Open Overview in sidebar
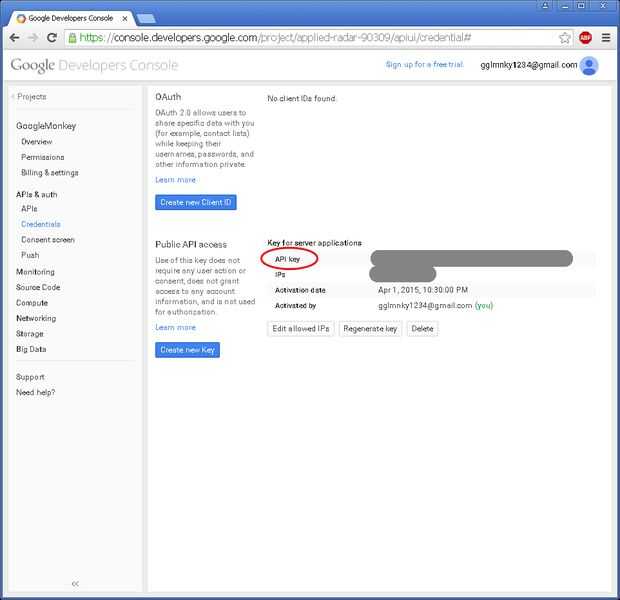Image resolution: width=620 pixels, height=600 pixels. click(37, 142)
